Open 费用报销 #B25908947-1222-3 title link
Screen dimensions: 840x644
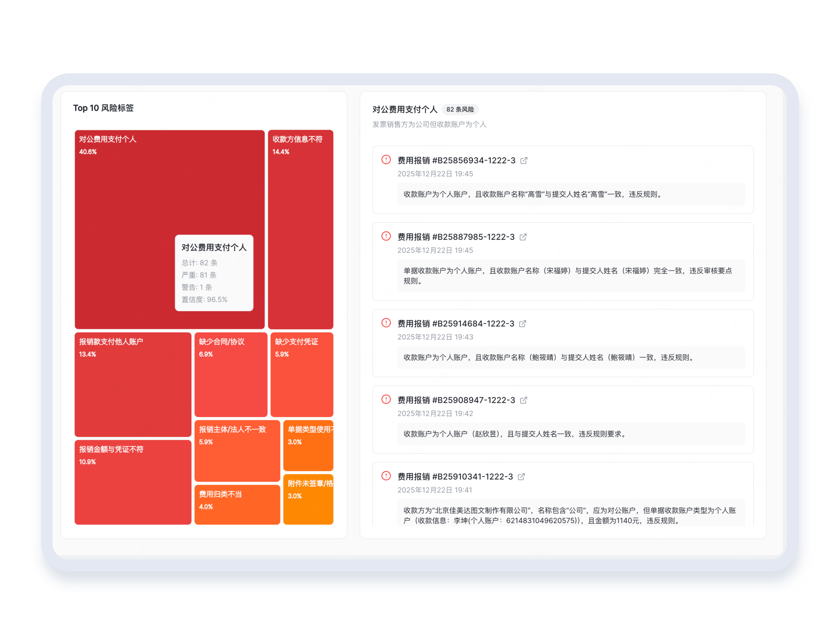point(456,400)
